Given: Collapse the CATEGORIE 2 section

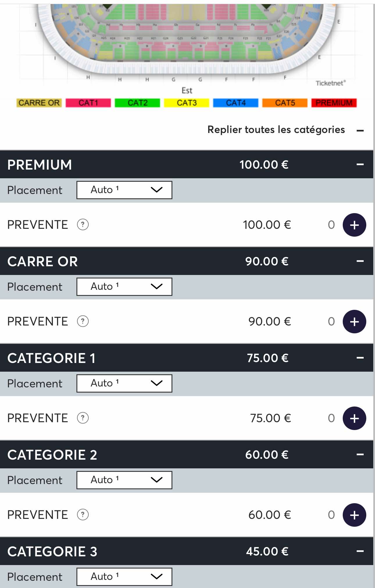Looking at the screenshot, I should pyautogui.click(x=360, y=455).
